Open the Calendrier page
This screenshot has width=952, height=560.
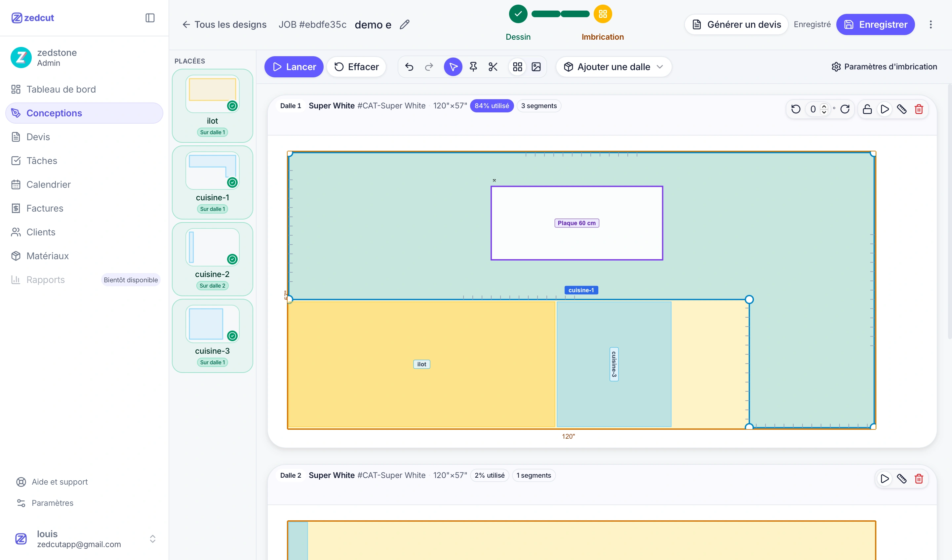coord(84,184)
